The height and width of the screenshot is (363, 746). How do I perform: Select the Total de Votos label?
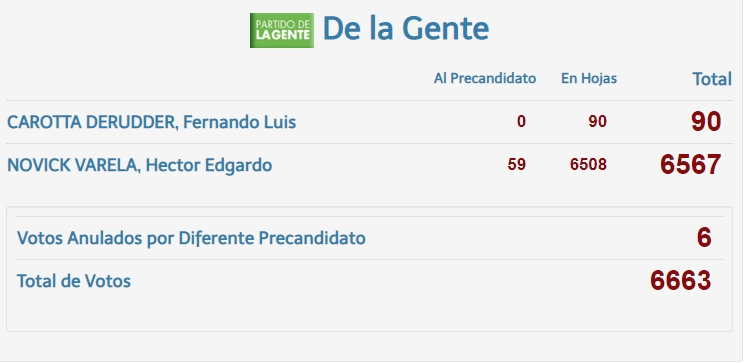click(x=74, y=281)
